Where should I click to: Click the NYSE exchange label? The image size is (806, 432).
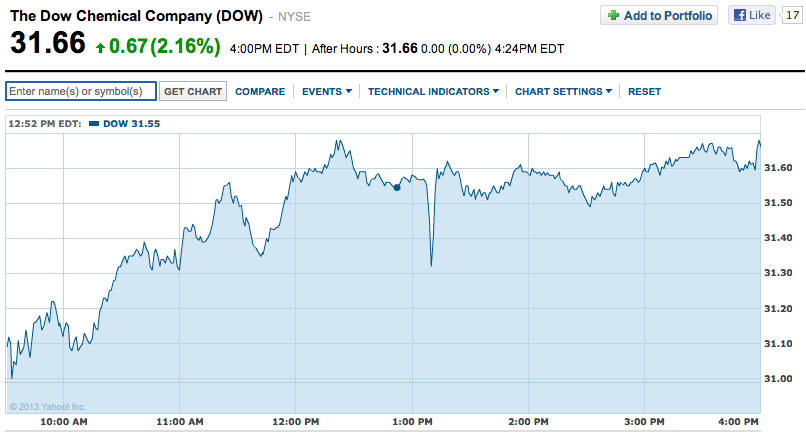294,17
